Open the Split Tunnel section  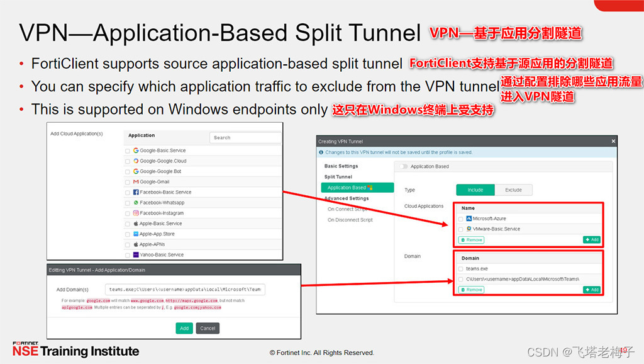338,177
